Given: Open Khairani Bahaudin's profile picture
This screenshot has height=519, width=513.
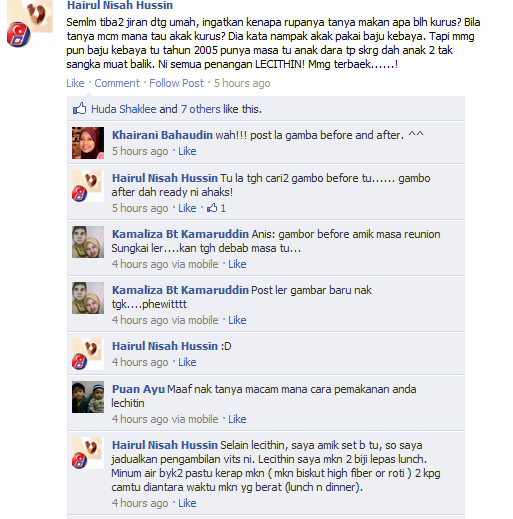Looking at the screenshot, I should pyautogui.click(x=88, y=143).
